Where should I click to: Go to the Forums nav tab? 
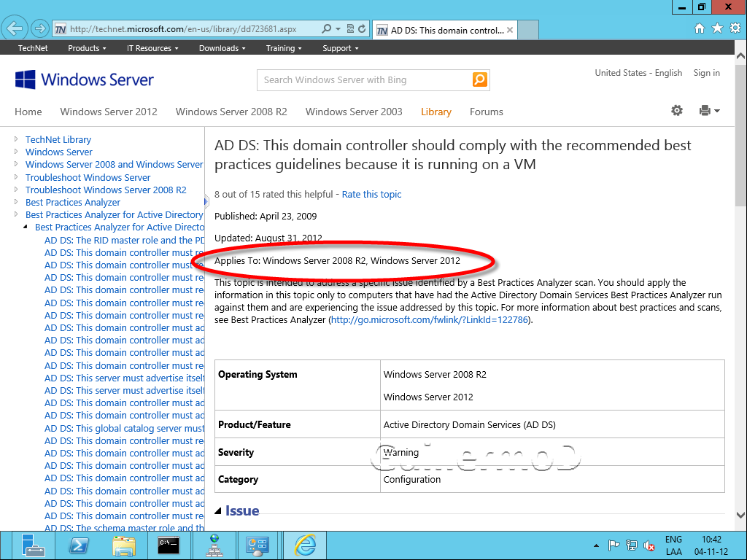point(486,112)
